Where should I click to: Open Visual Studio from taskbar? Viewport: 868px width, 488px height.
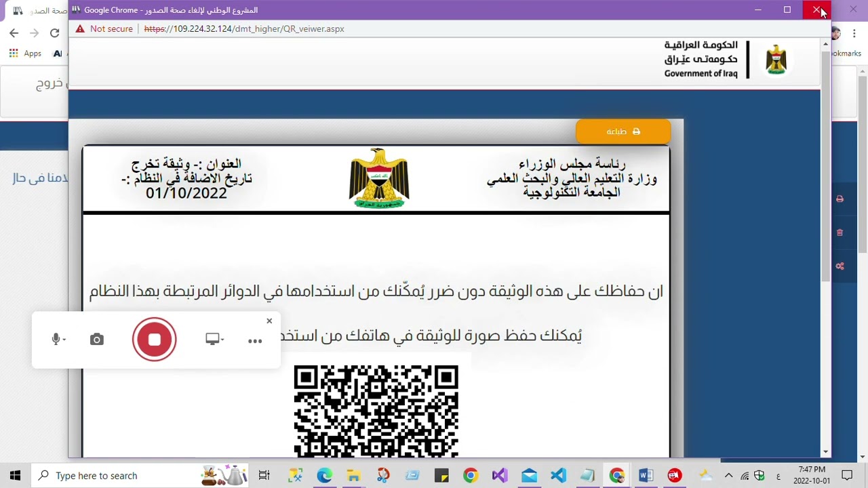coord(500,475)
